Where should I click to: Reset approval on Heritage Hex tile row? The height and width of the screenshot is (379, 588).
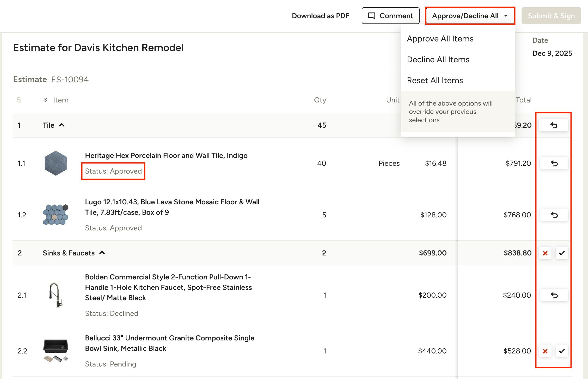click(554, 163)
